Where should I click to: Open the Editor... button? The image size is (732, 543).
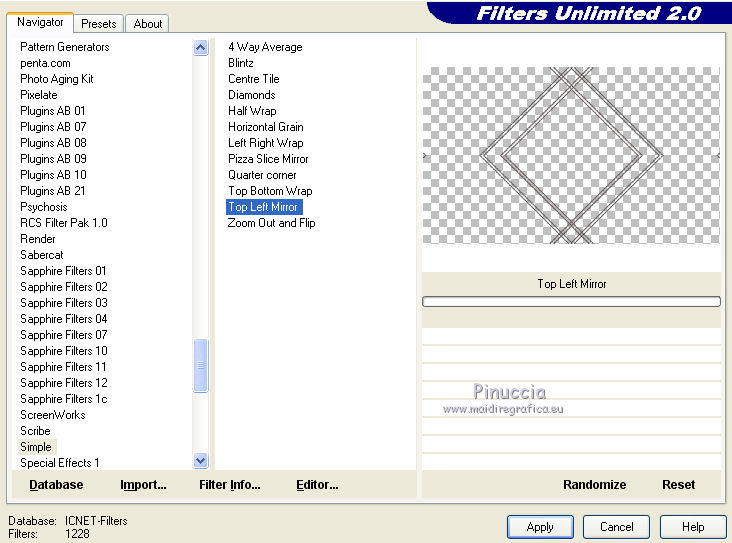(x=317, y=485)
